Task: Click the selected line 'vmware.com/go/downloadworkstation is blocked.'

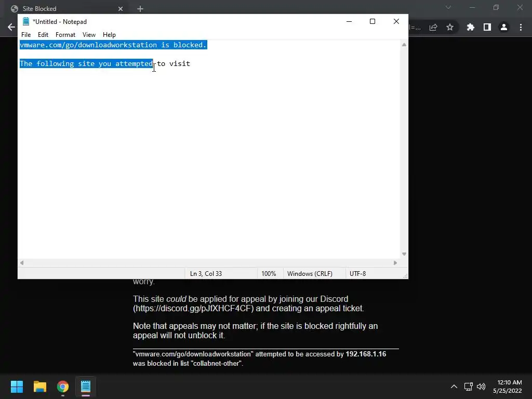Action: (113, 45)
